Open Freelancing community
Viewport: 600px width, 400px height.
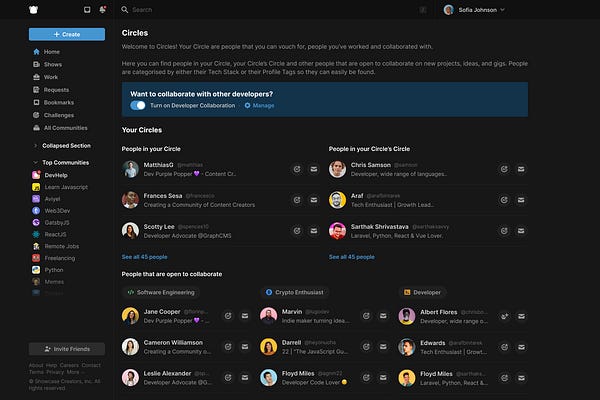click(54, 258)
